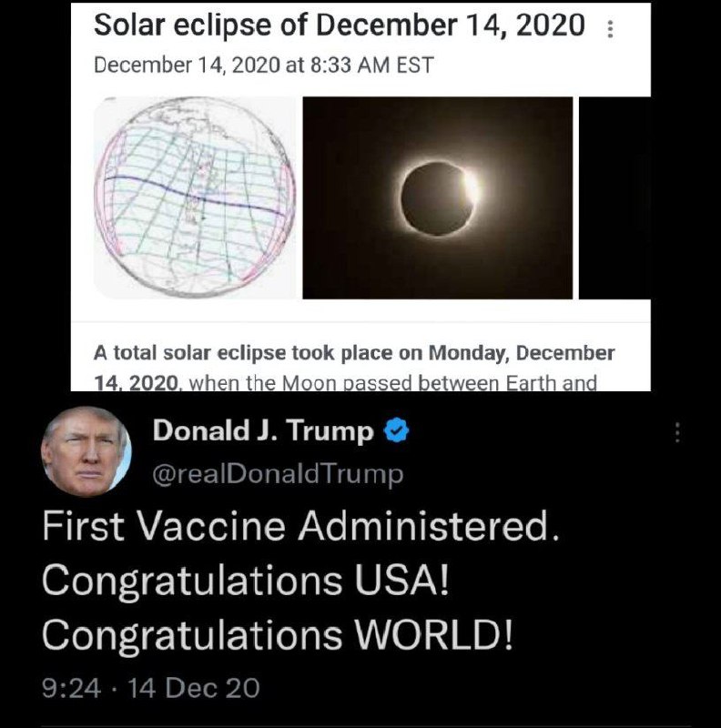Click the Donald J. Trump display name
Screen dimensions: 721x728
(x=263, y=430)
